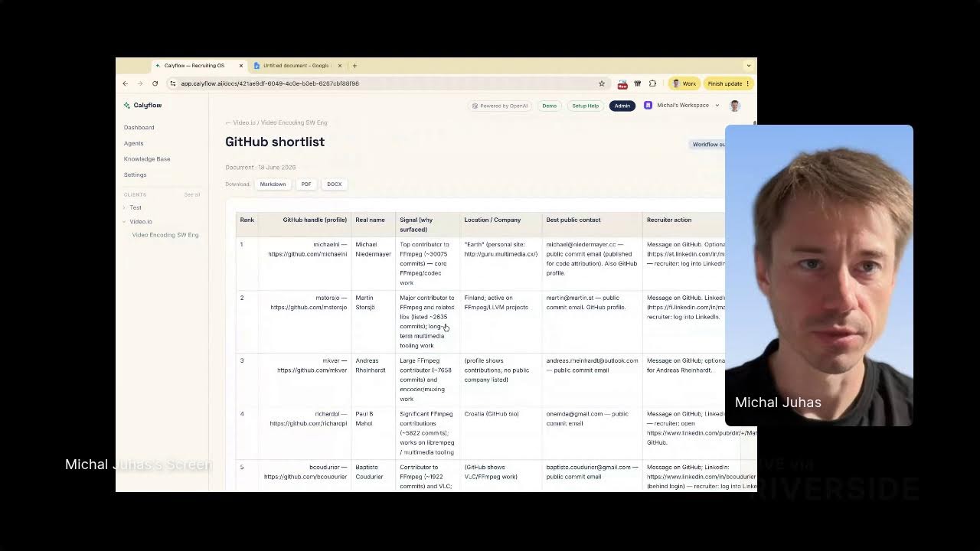The image size is (980, 551).
Task: Click the Powered by OpenAI badge
Action: 500,106
